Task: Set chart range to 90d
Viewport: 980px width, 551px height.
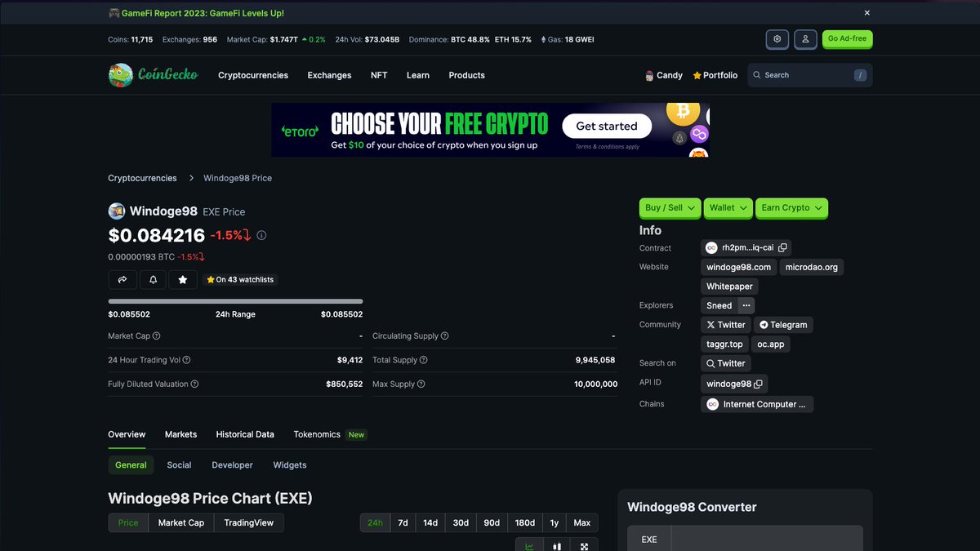Action: pyautogui.click(x=492, y=522)
